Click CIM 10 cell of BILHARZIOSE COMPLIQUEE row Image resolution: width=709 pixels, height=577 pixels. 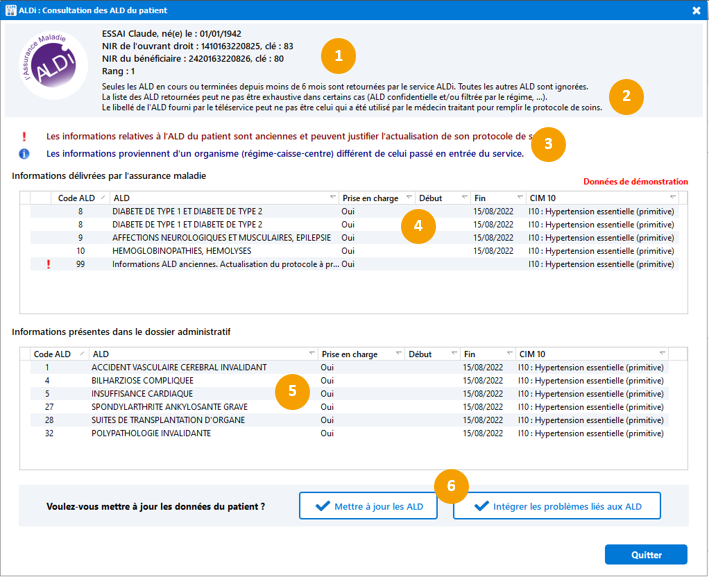tap(591, 381)
